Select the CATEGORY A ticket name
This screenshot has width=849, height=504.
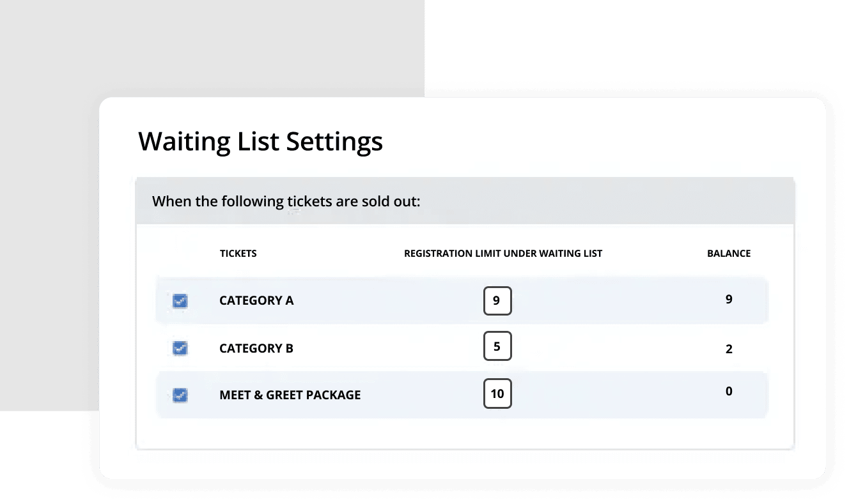(x=256, y=301)
